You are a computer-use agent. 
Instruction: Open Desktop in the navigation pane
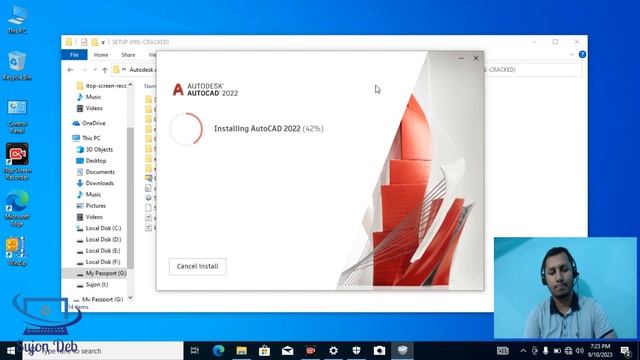[x=91, y=161]
